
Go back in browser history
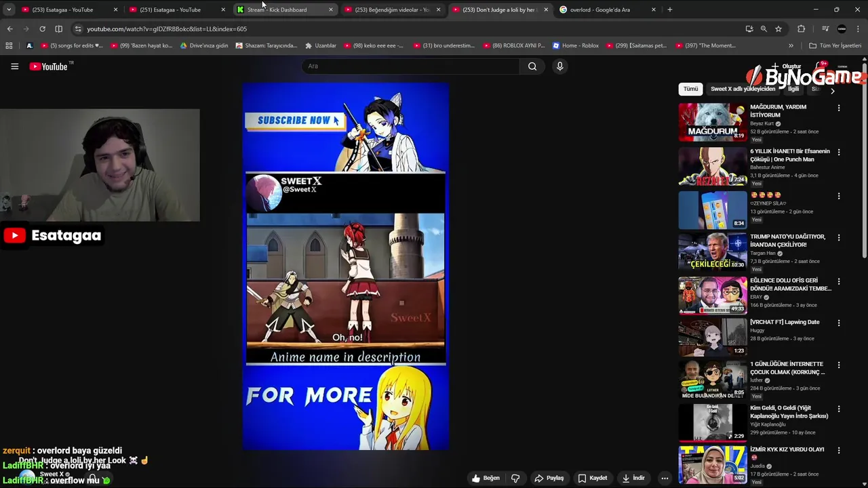pos(9,28)
